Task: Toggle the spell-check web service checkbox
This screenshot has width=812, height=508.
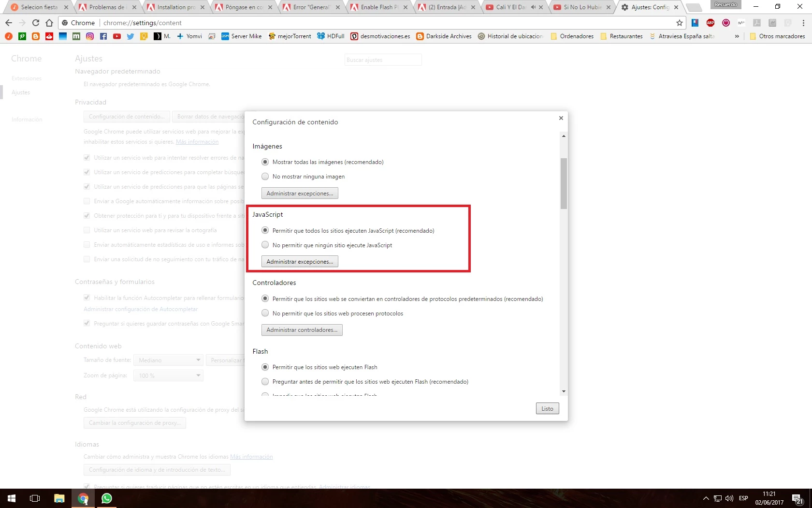Action: point(87,230)
